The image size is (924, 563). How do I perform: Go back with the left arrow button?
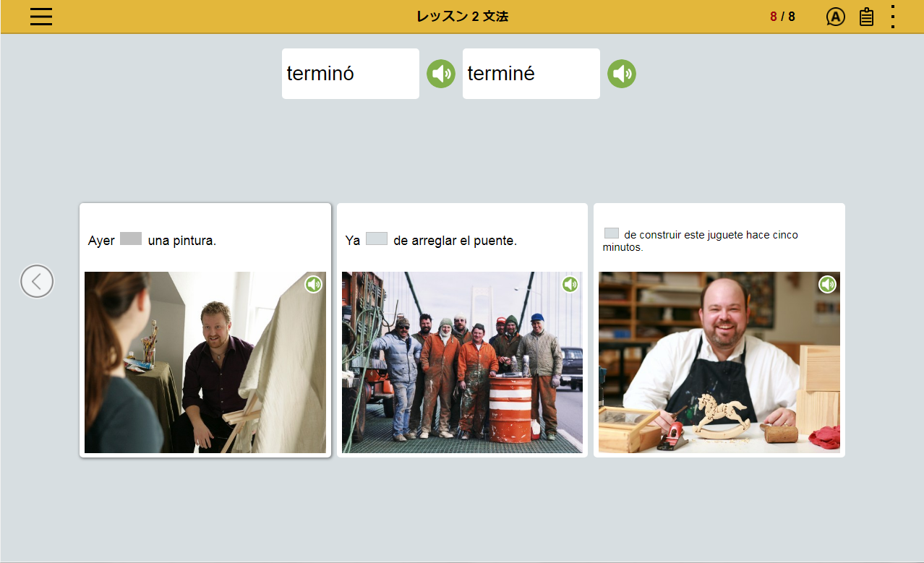coord(37,281)
